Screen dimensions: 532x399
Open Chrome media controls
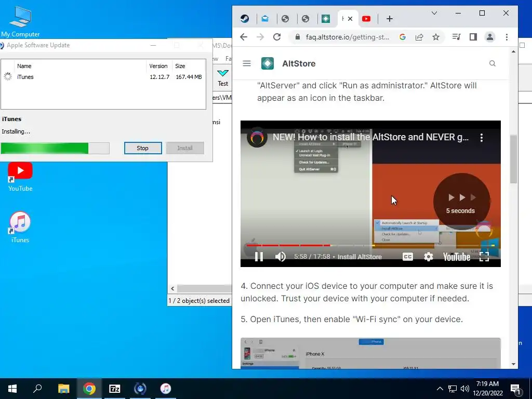click(x=456, y=37)
